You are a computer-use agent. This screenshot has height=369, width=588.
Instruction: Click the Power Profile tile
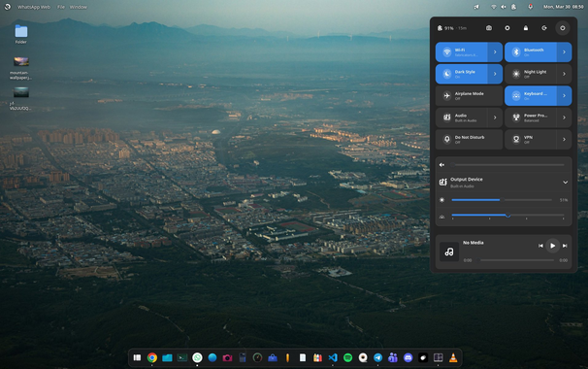click(531, 117)
